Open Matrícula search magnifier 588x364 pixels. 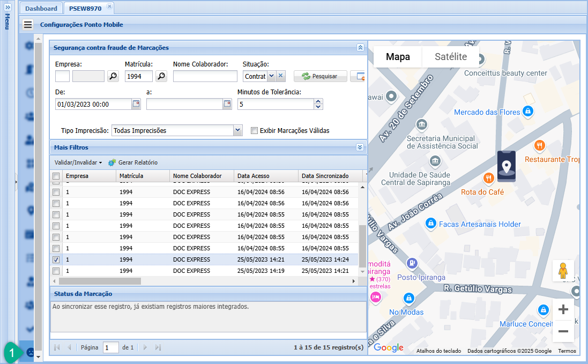point(161,77)
